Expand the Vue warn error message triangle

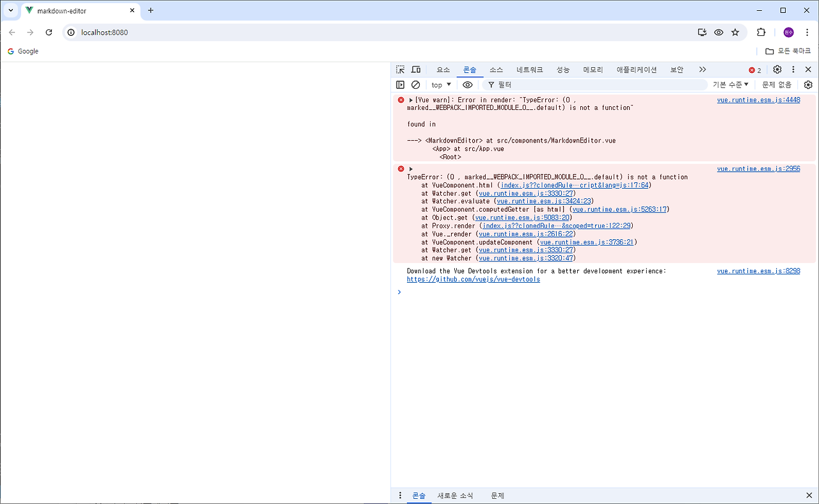point(411,100)
